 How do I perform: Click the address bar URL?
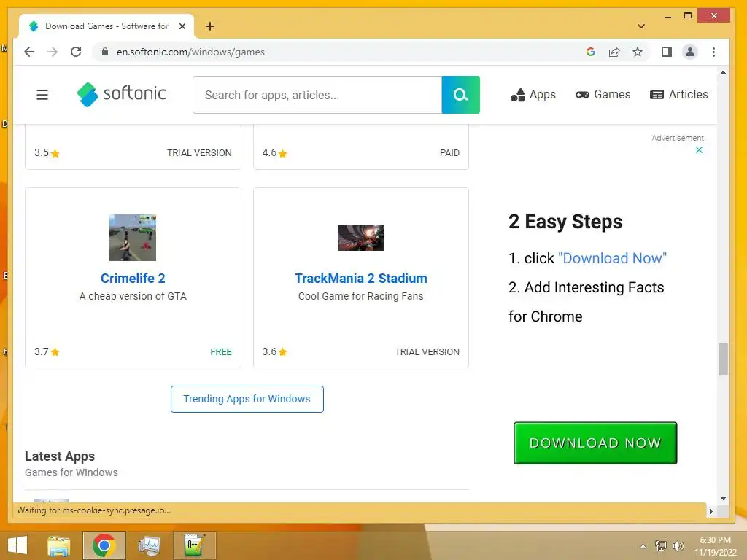tap(190, 52)
